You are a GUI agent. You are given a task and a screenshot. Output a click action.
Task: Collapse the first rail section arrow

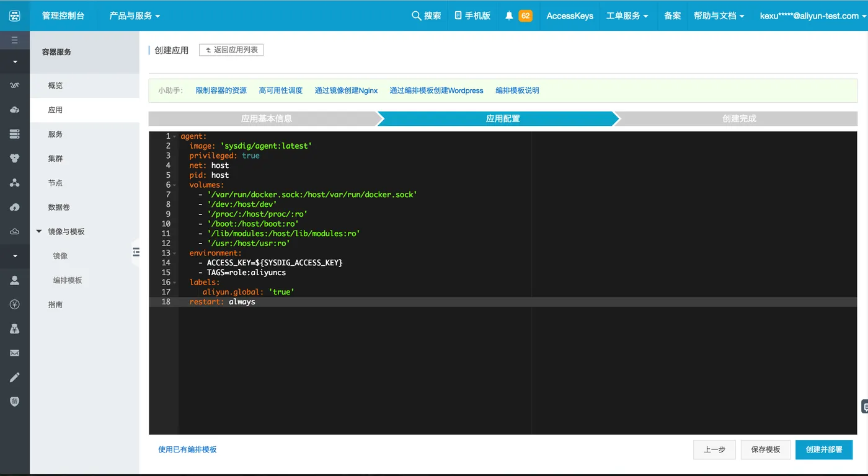tap(15, 62)
